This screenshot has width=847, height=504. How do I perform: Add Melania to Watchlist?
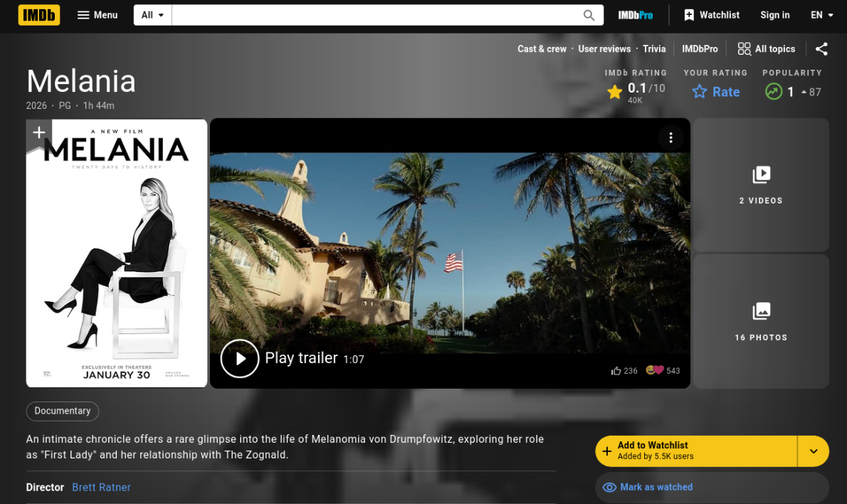point(696,451)
